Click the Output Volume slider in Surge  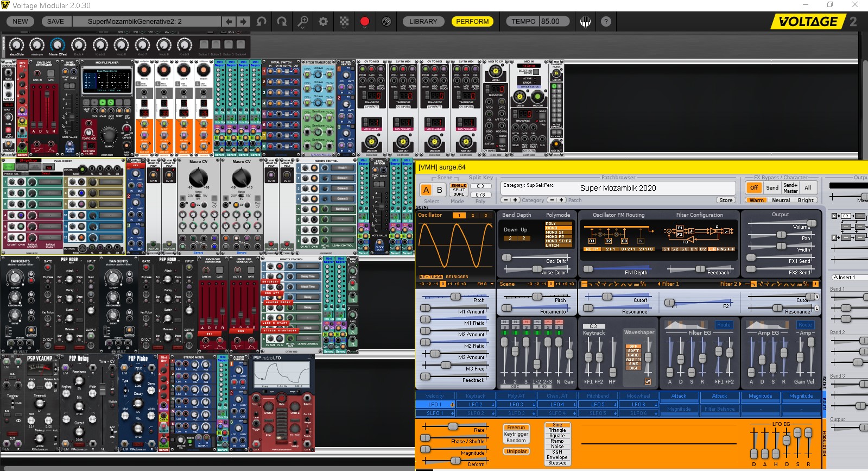click(781, 223)
